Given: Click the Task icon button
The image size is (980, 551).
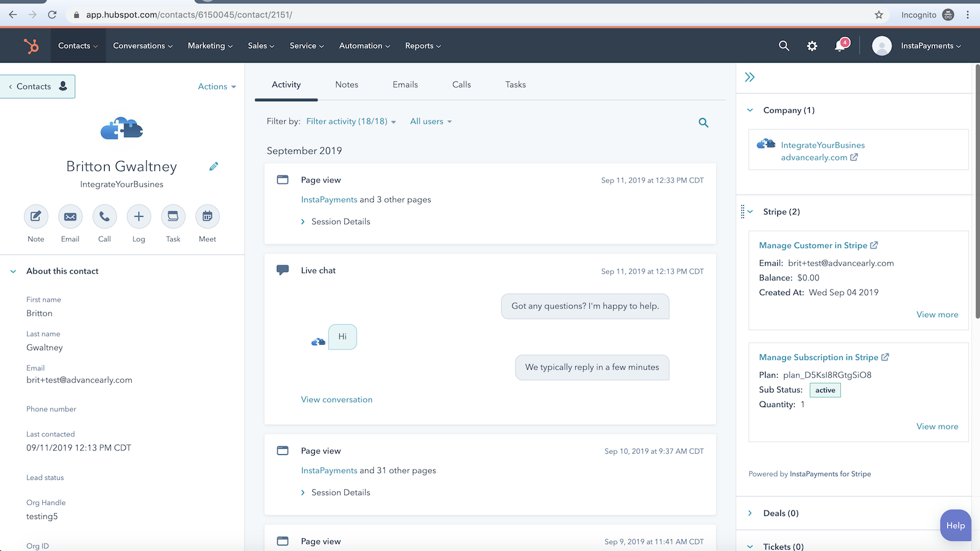Looking at the screenshot, I should tap(173, 216).
